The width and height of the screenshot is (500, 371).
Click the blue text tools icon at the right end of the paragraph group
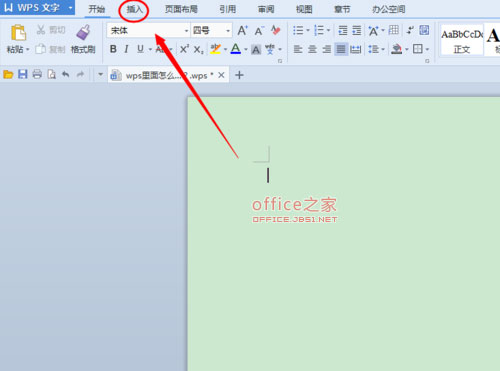[x=424, y=30]
